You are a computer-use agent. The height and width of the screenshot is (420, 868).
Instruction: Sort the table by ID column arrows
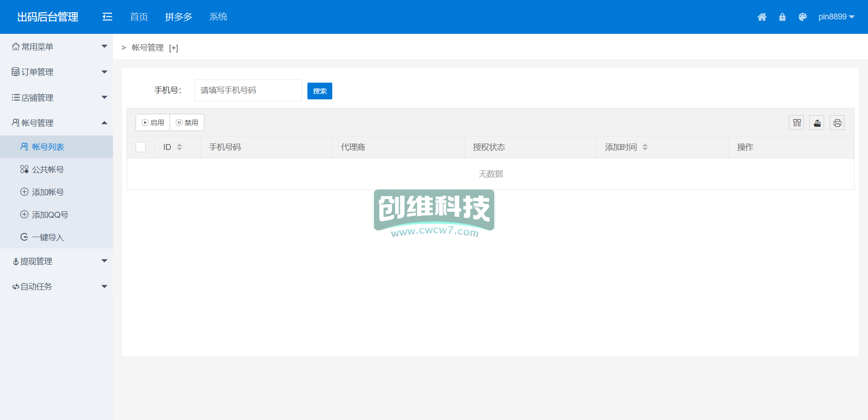pyautogui.click(x=179, y=147)
